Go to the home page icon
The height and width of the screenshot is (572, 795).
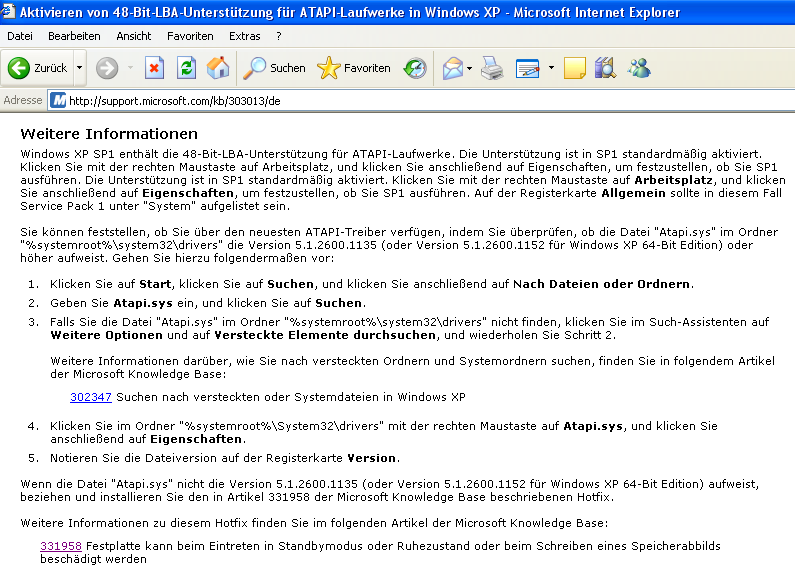click(218, 68)
